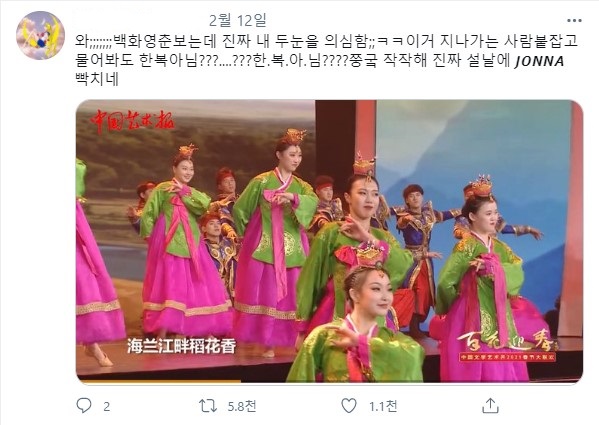Screen dimensions: 599x425
Task: Click the reply count number 2
Action: coord(107,407)
